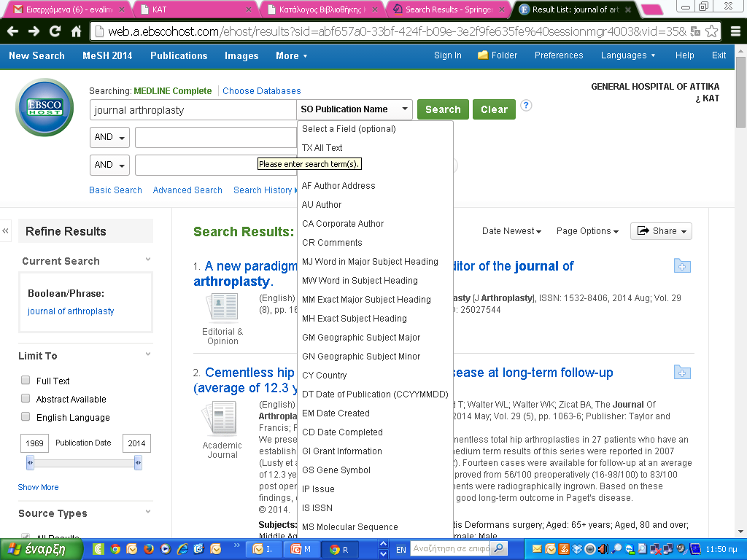Open the Languages dropdown
Viewport: 747px width, 560px height.
click(x=628, y=55)
